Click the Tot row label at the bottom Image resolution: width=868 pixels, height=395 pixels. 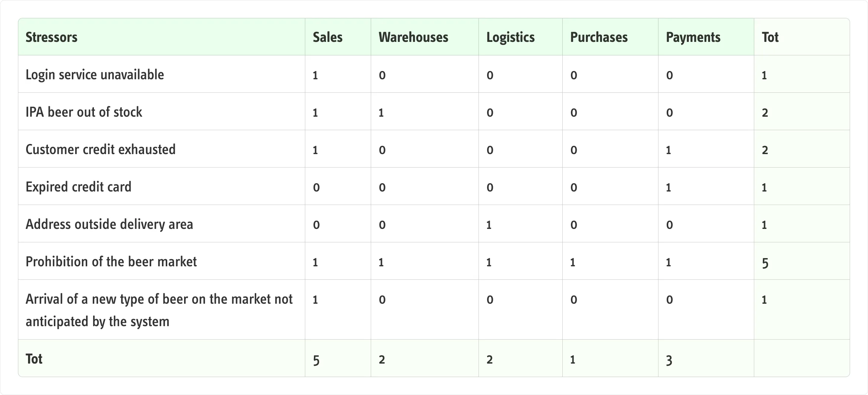tap(34, 359)
